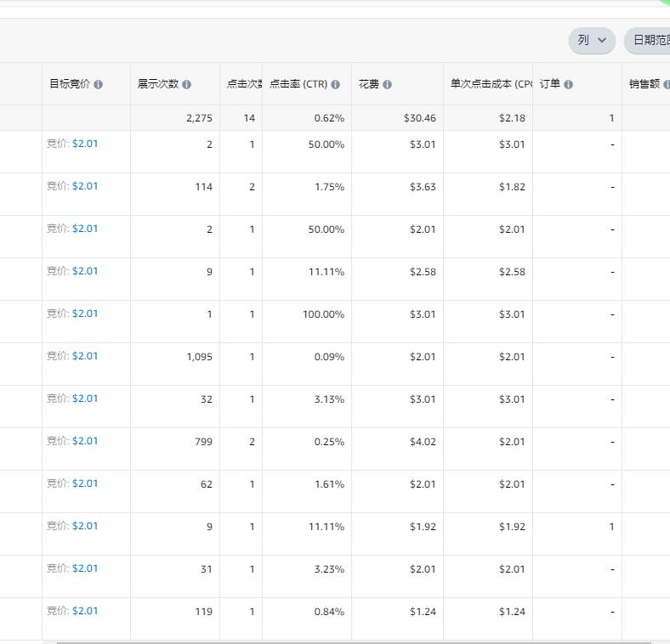Select the 119 impressions cell
The height and width of the screenshot is (644, 670).
click(x=204, y=612)
